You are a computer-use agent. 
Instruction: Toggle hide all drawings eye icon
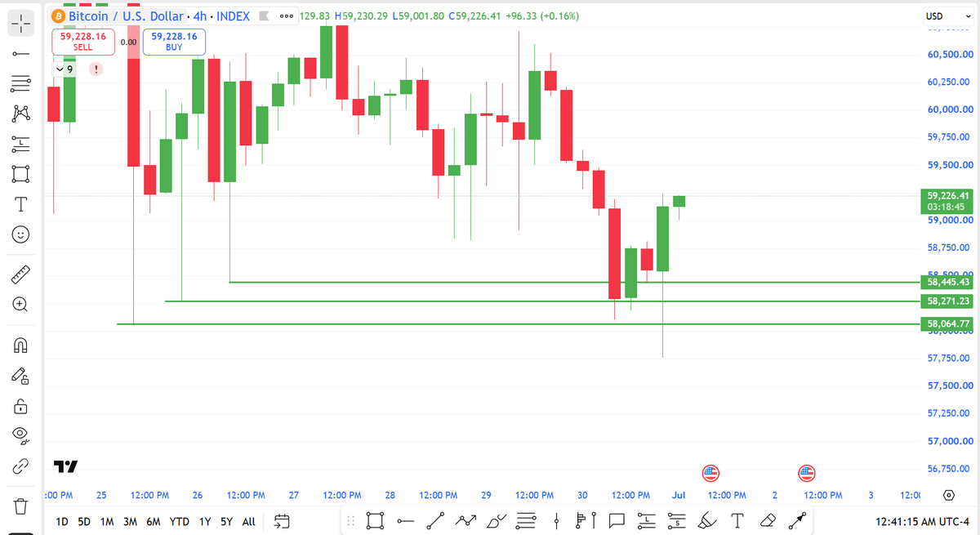pyautogui.click(x=20, y=435)
